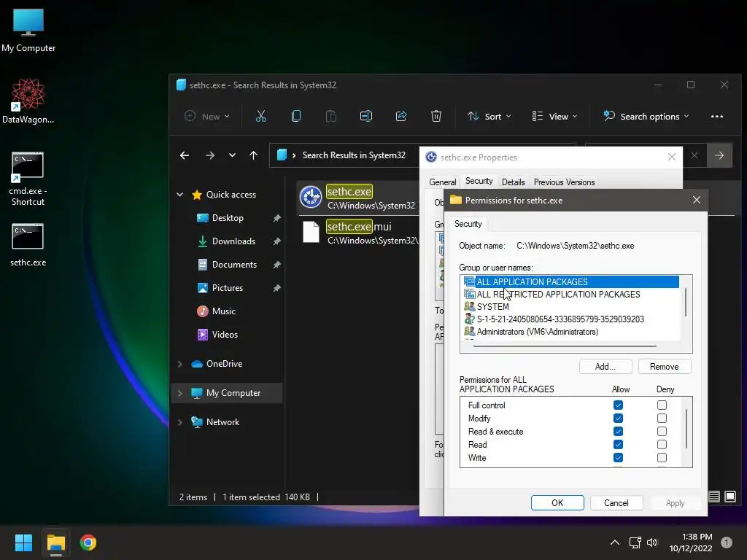
Task: Open the 1:38 PM clock and date
Action: [x=691, y=542]
